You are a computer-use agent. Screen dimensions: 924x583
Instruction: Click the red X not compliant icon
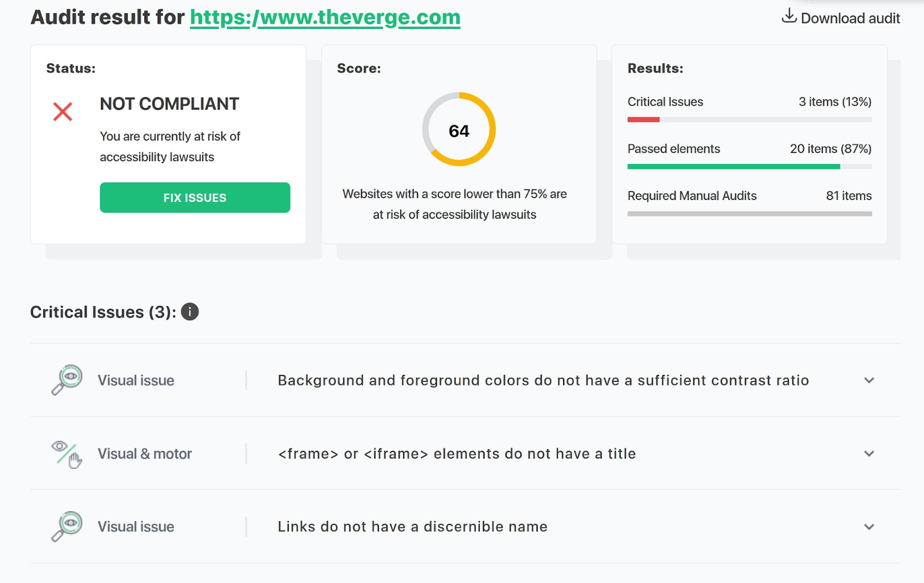pos(63,112)
